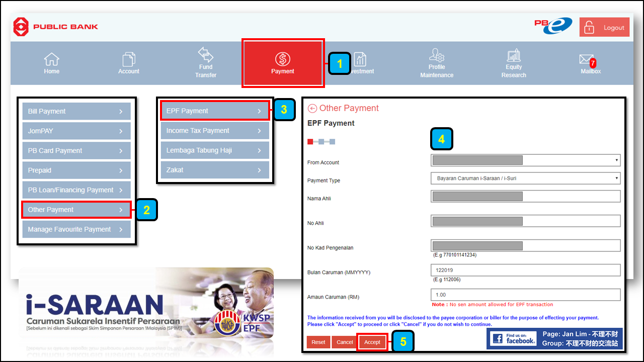644x362 pixels.
Task: Expand the From Account dropdown
Action: (x=526, y=160)
